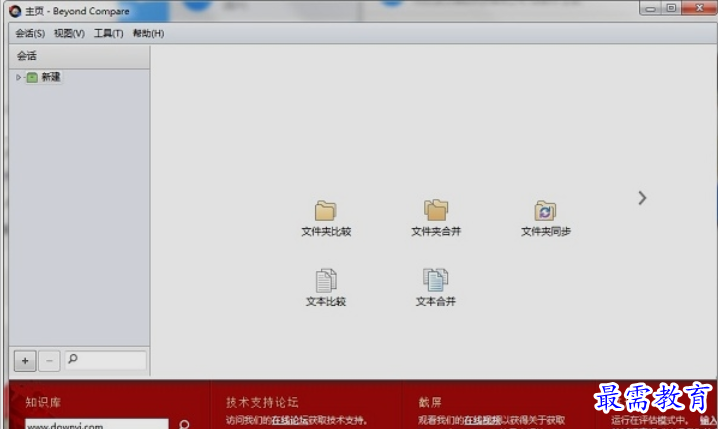Screen dimensions: 718x429
Task: Click the 截屏 heading
Action: pyautogui.click(x=430, y=402)
